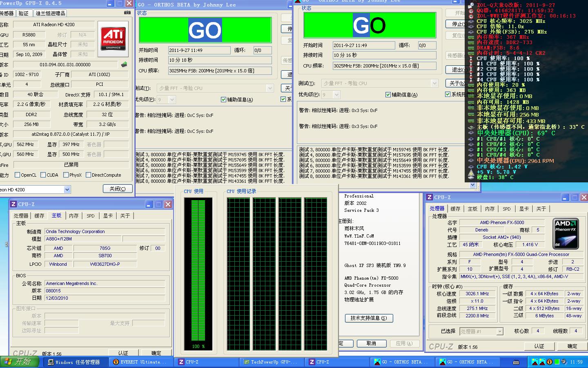588x368 pixels.
Task: Open the GPU selection dropdown in GPU-Z
Action: point(67,189)
